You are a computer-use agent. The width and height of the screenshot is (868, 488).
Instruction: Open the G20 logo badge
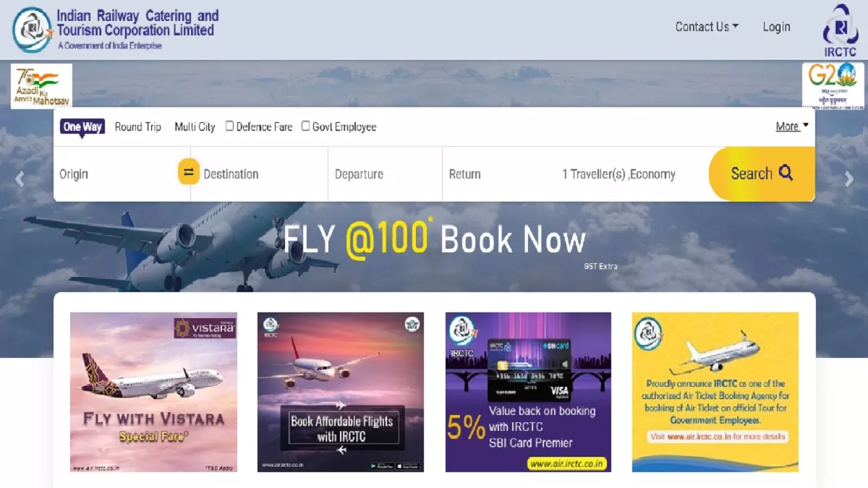833,85
